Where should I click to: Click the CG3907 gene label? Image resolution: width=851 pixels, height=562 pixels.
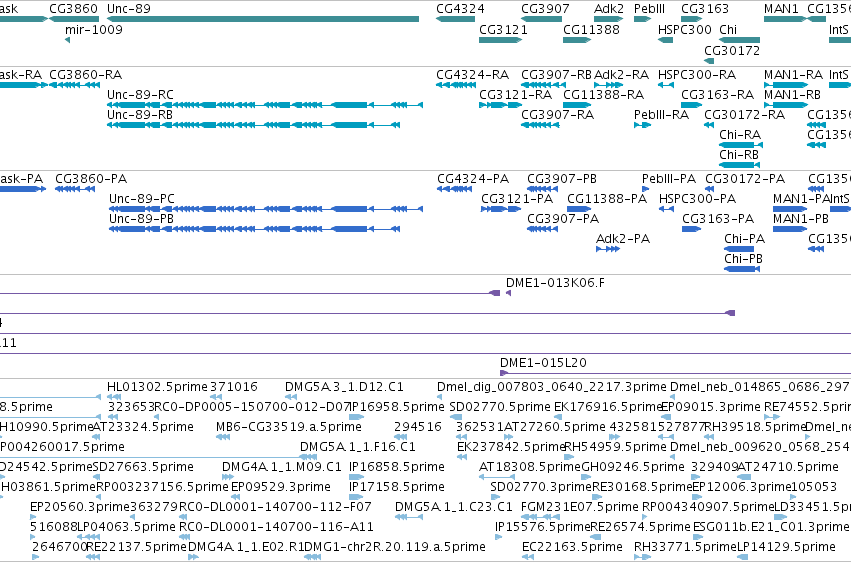(545, 9)
